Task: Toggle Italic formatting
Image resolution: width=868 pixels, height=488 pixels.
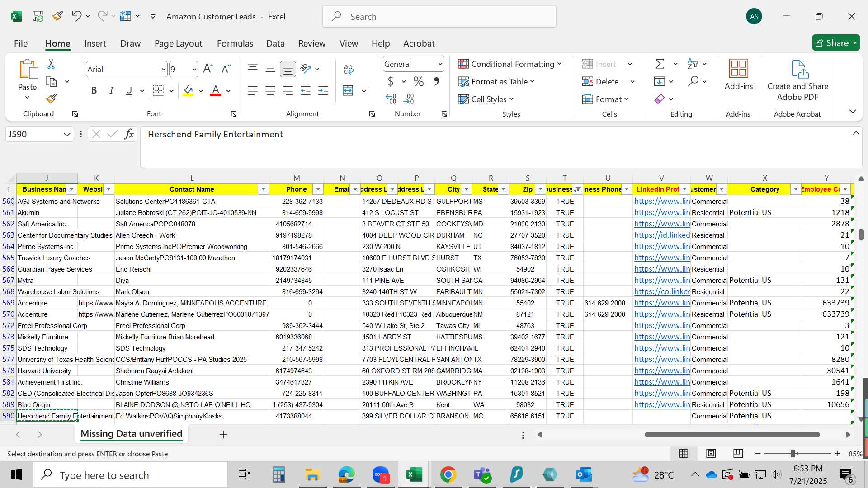Action: tap(111, 90)
